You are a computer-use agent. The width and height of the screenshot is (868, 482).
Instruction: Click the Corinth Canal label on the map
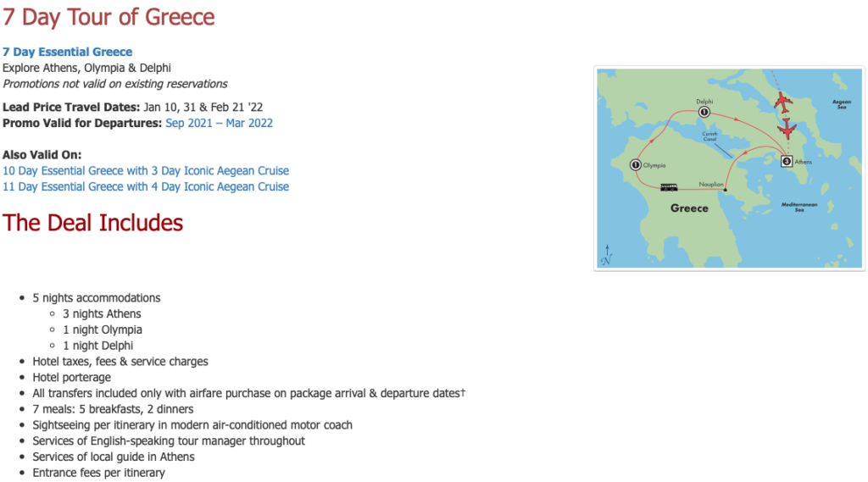point(709,136)
